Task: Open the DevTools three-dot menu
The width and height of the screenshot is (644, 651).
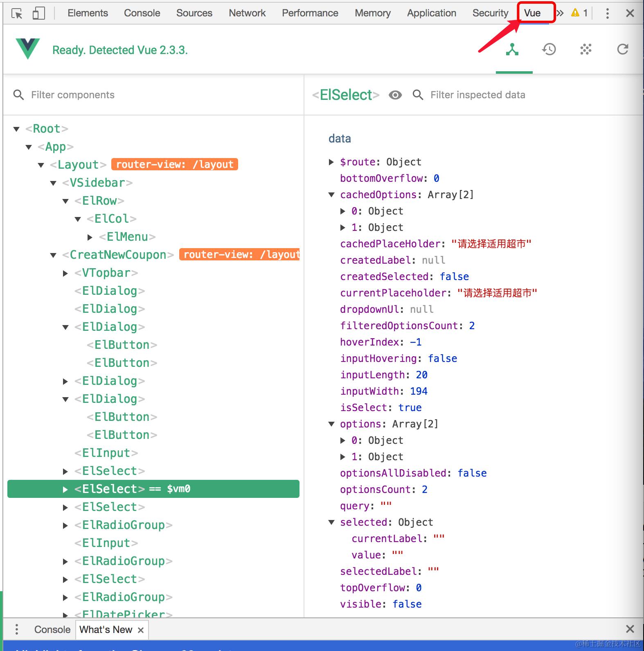Action: pyautogui.click(x=608, y=14)
